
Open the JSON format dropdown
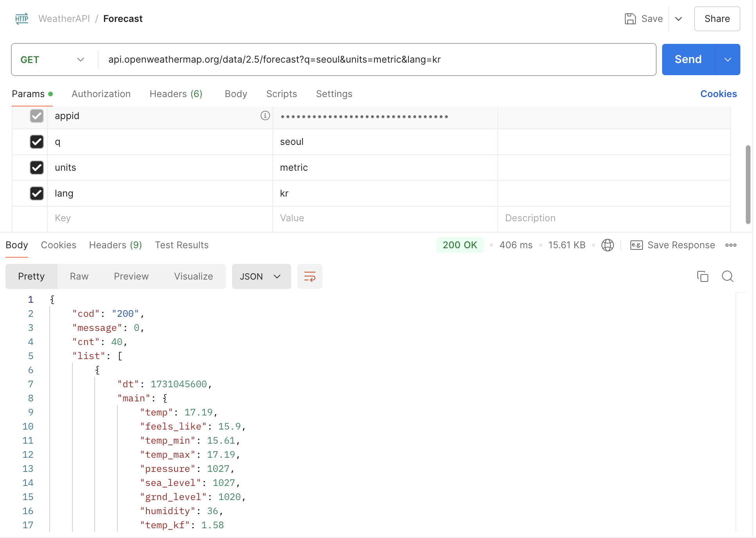coord(261,276)
